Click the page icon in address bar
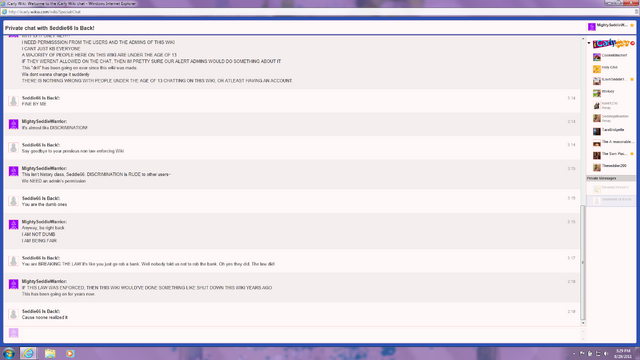The height and width of the screenshot is (360, 640). (x=4, y=12)
